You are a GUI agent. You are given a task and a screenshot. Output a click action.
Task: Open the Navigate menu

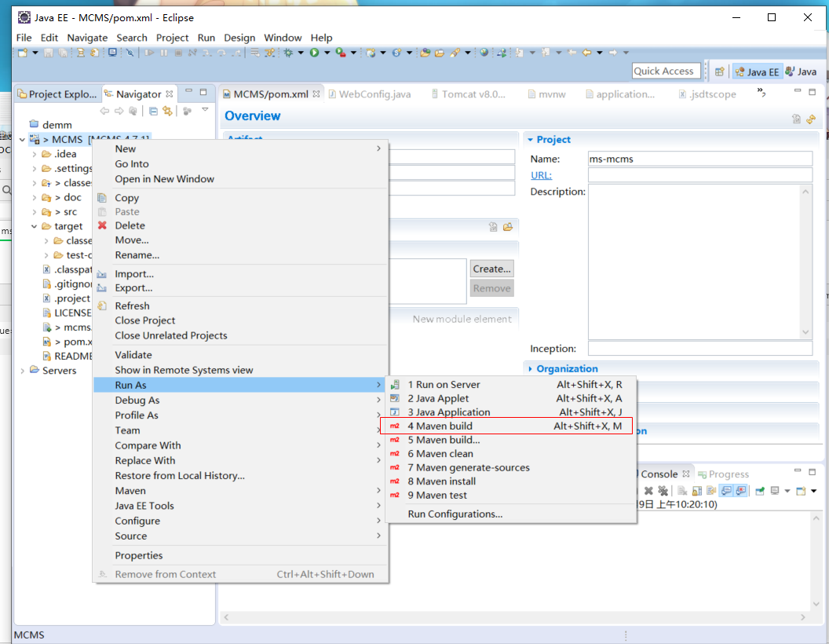87,38
